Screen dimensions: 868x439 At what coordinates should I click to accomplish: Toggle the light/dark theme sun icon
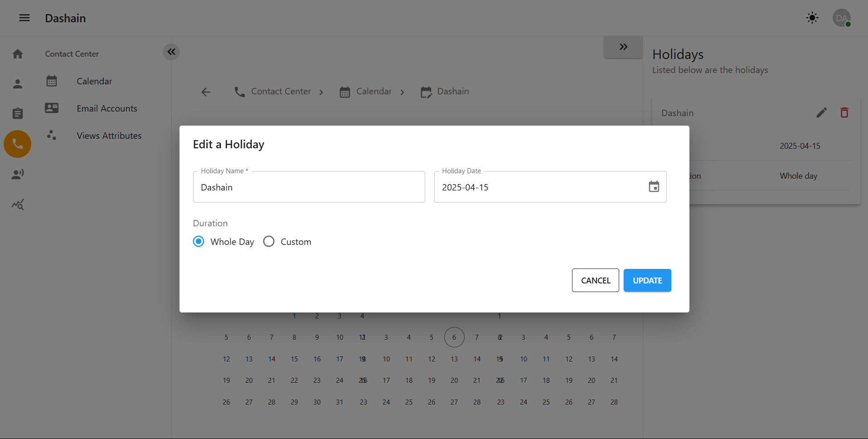point(812,18)
